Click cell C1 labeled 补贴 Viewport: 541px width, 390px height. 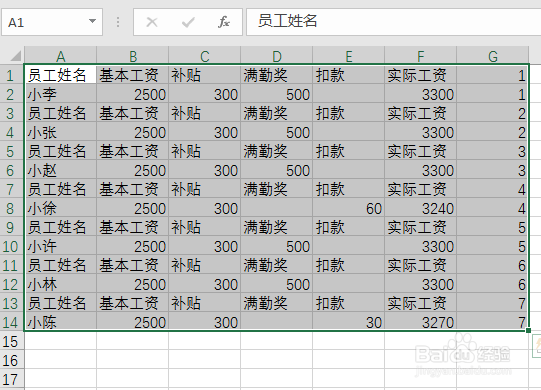[205, 75]
